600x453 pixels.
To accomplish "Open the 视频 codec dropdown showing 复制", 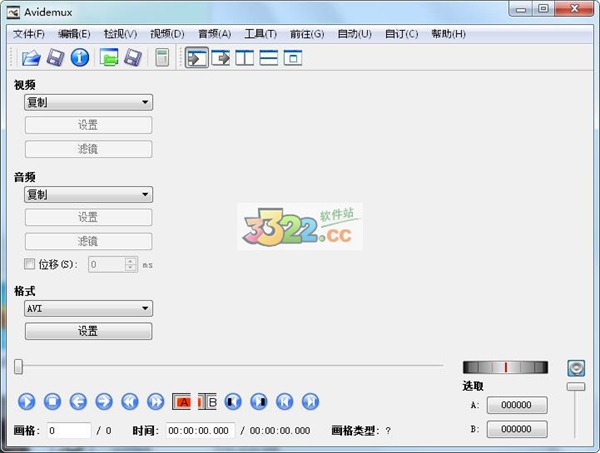I will (x=88, y=102).
